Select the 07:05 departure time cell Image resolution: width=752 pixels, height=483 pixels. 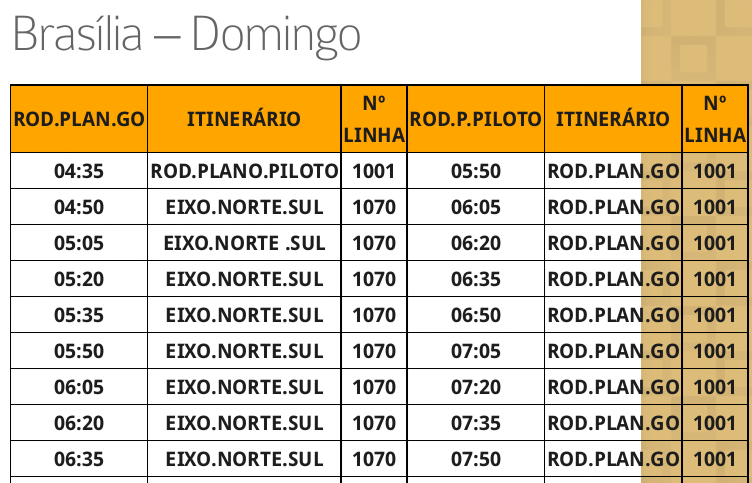(x=476, y=351)
